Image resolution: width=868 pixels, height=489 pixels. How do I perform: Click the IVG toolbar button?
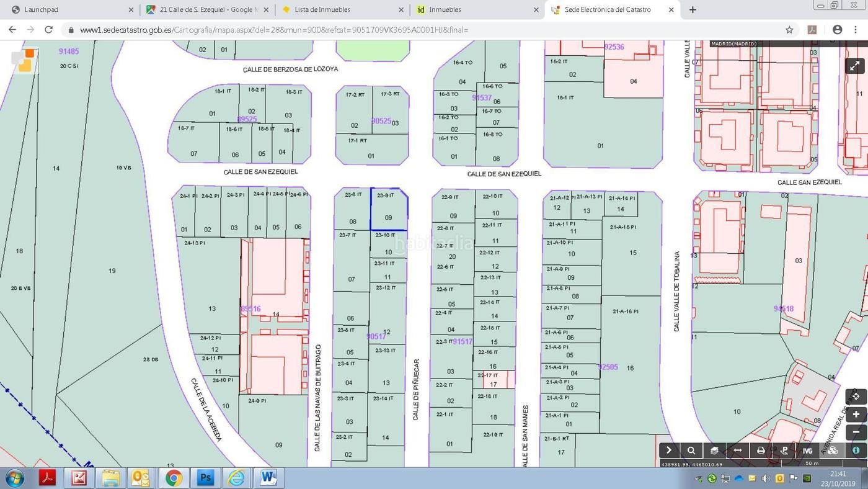pos(807,451)
